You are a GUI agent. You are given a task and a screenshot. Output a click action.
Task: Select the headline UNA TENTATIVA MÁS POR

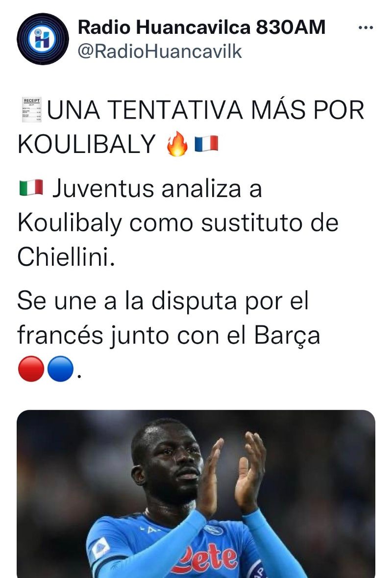click(x=206, y=110)
